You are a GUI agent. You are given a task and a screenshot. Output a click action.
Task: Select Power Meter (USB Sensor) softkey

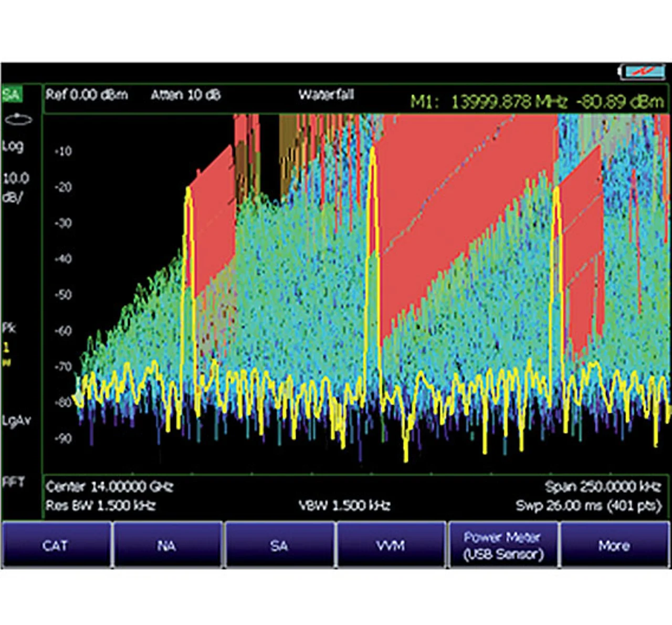502,546
